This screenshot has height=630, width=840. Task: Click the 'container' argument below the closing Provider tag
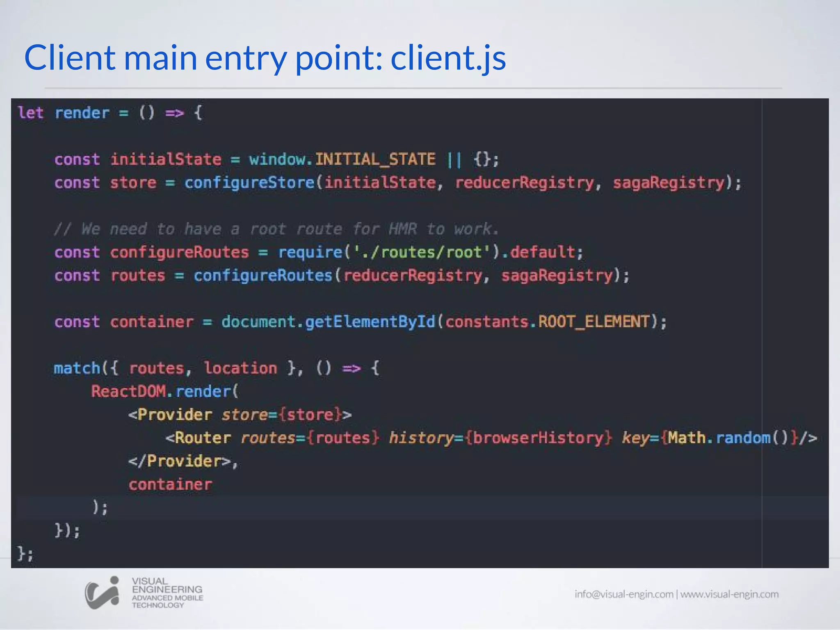(x=170, y=484)
